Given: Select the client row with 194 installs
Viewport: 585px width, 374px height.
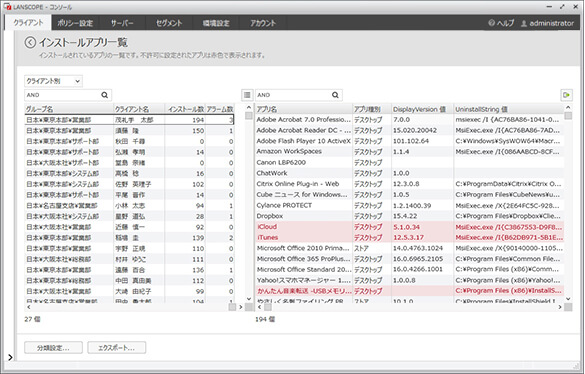Looking at the screenshot, I should tap(129, 120).
